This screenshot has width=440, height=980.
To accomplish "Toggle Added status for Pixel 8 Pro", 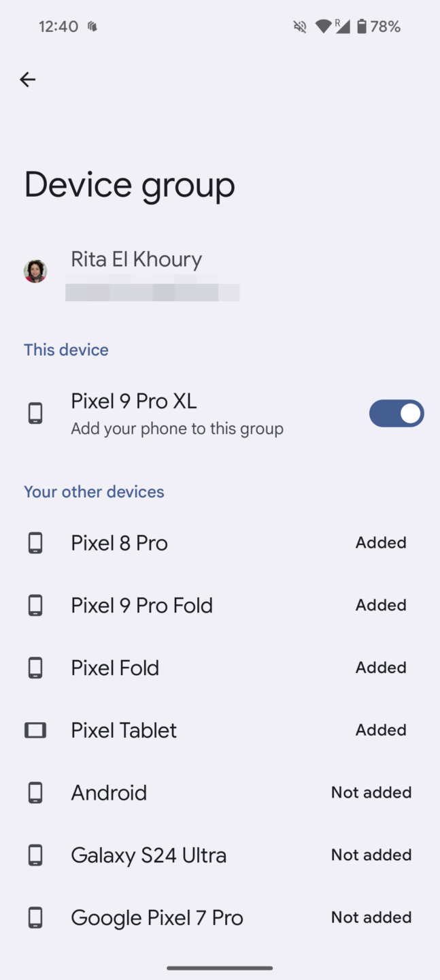I will pos(380,542).
